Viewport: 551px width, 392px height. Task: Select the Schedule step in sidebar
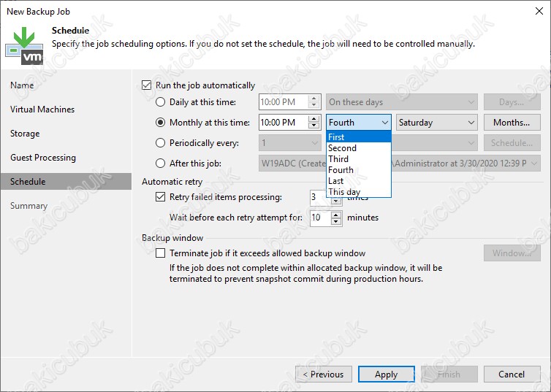pos(66,182)
